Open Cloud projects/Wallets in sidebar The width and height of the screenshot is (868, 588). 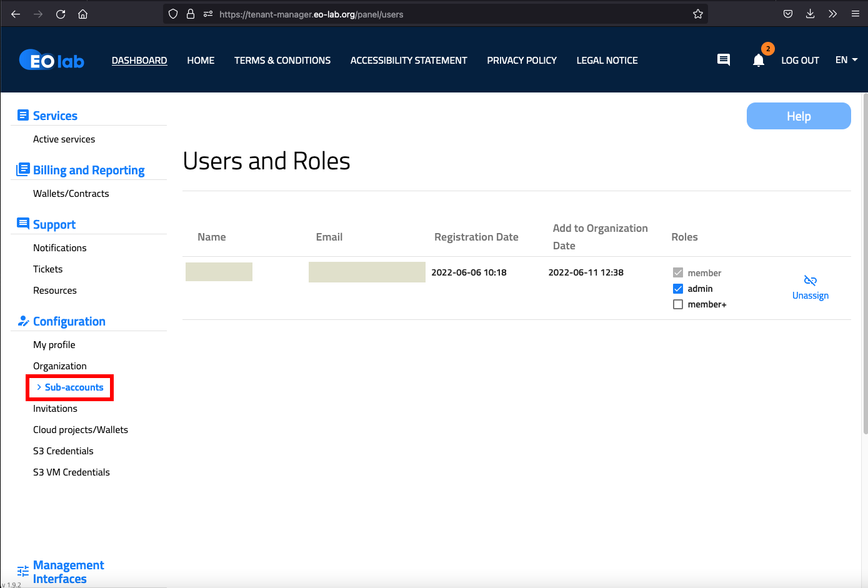point(80,430)
